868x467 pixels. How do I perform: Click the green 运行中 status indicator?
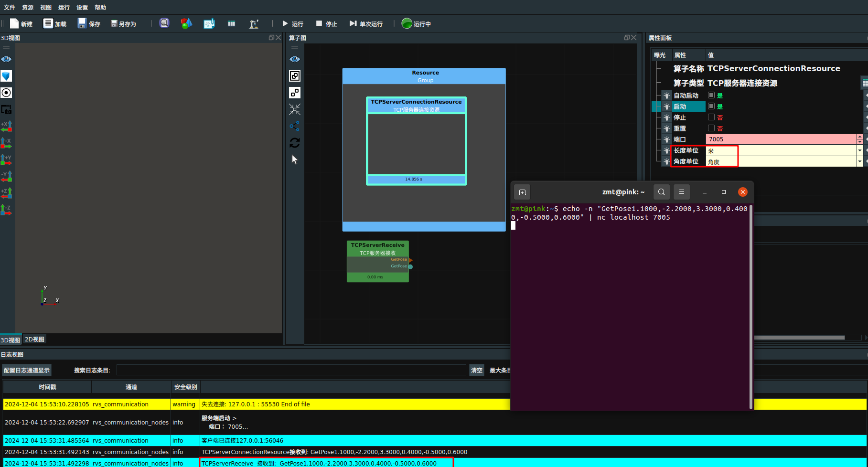[x=416, y=23]
